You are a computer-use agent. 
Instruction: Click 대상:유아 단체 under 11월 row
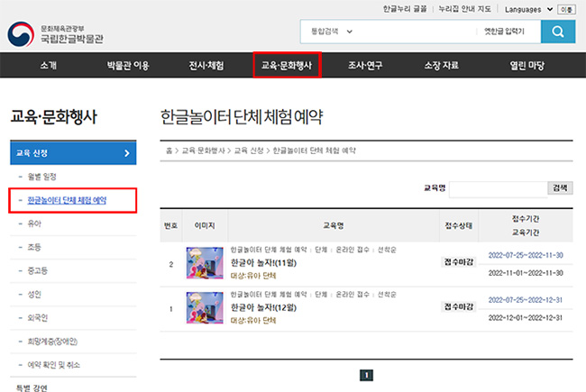[253, 276]
